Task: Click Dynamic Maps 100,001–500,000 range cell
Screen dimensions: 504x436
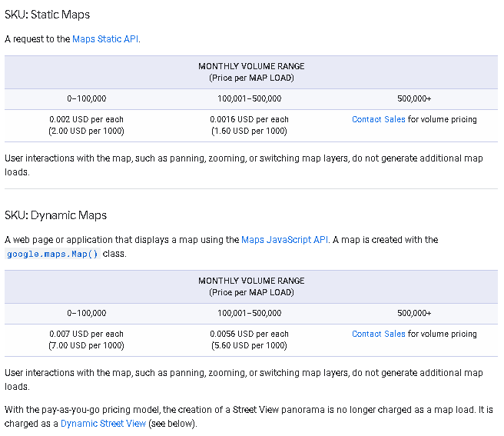Action: click(249, 313)
